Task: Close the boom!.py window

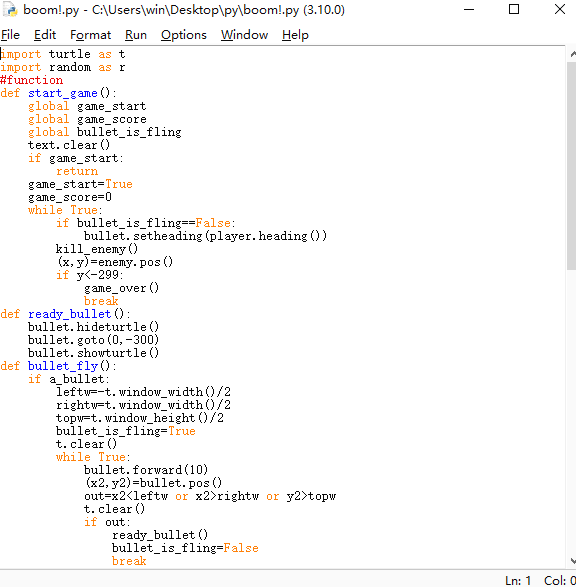Action: 560,10
